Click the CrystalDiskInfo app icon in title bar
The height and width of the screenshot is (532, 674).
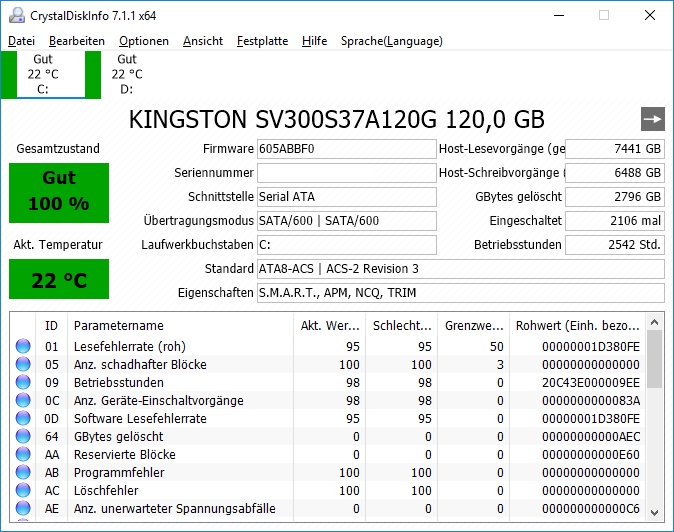click(x=17, y=15)
